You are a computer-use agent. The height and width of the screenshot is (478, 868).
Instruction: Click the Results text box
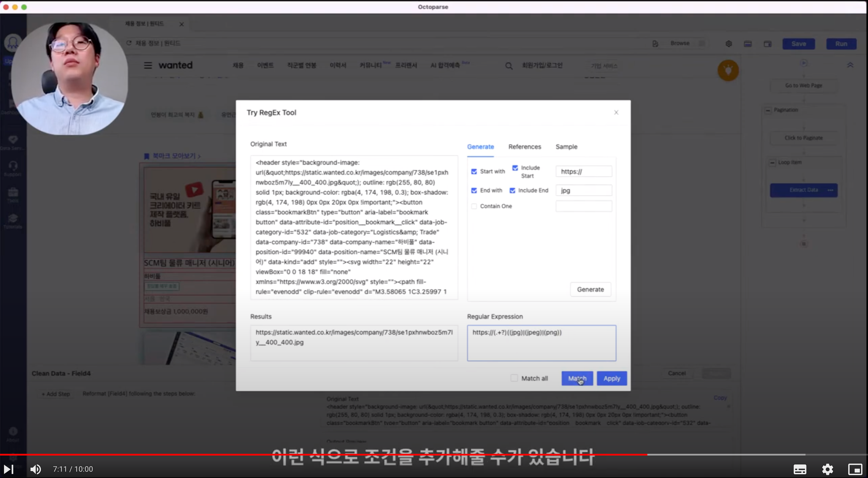click(x=354, y=343)
